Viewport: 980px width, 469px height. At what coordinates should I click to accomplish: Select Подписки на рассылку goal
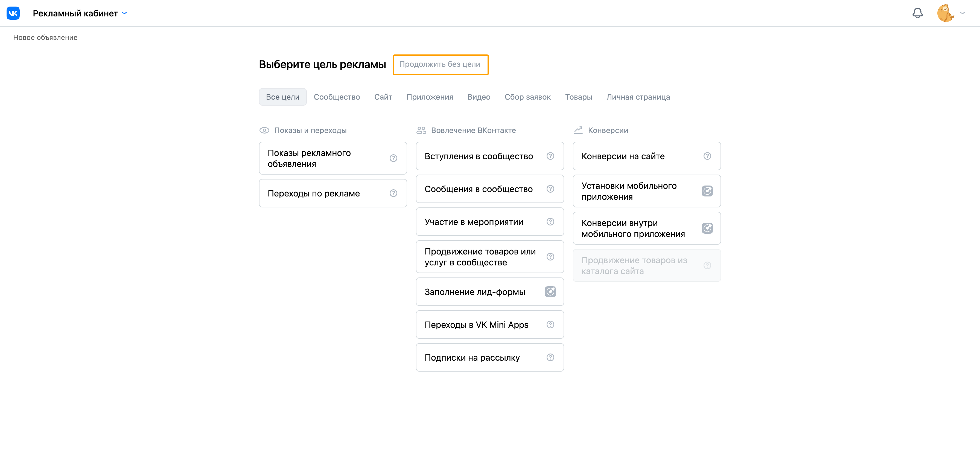(x=490, y=357)
